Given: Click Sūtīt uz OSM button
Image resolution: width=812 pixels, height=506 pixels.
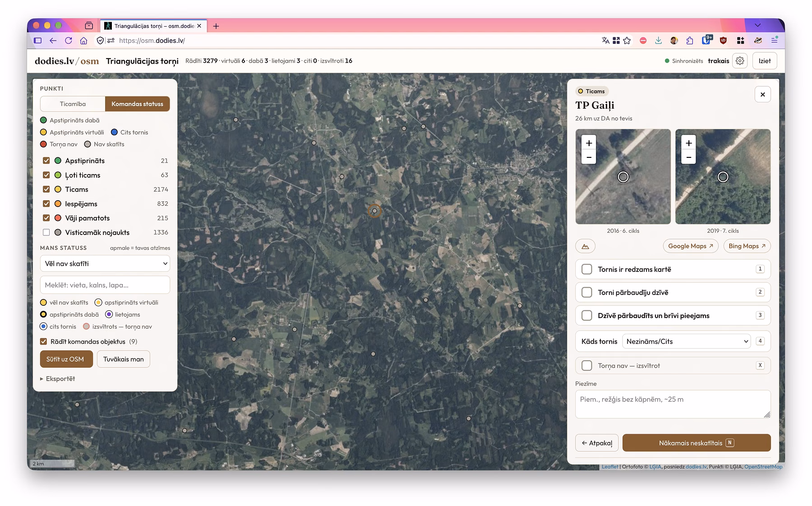Looking at the screenshot, I should (x=66, y=359).
